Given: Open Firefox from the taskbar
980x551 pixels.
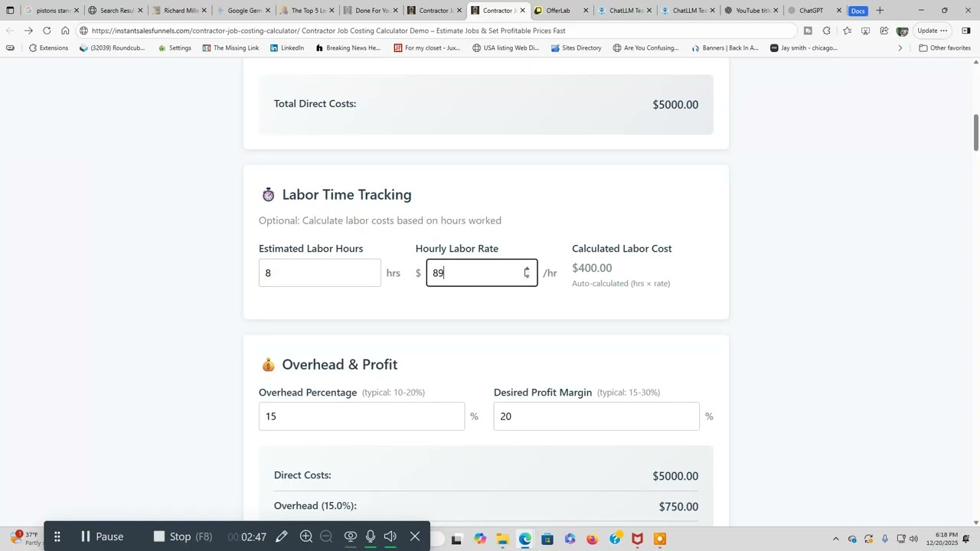Looking at the screenshot, I should pyautogui.click(x=592, y=540).
